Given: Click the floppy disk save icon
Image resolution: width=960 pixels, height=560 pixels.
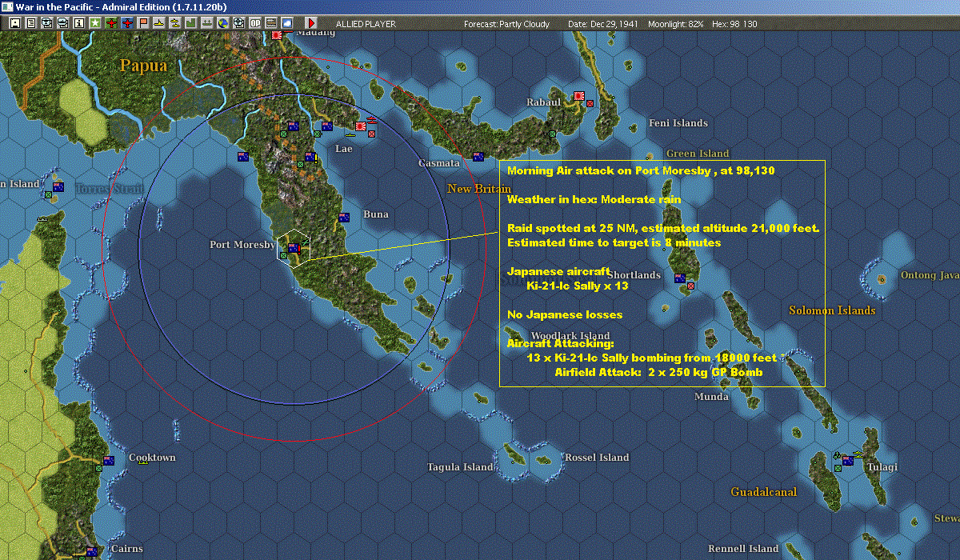Looking at the screenshot, I should coord(15,23).
